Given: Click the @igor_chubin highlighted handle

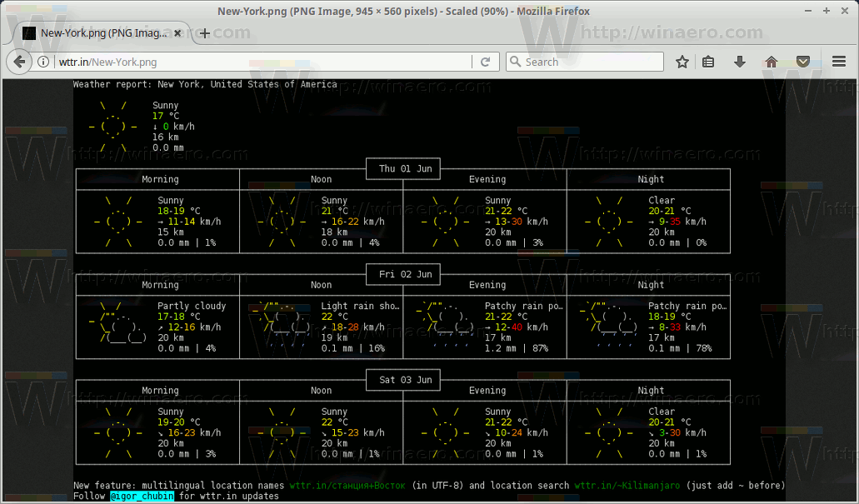Looking at the screenshot, I should (140, 495).
